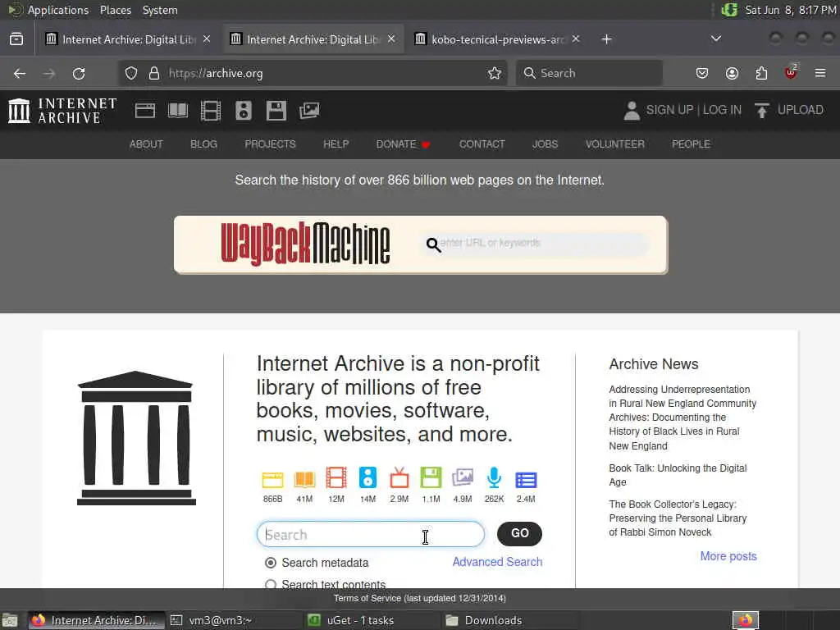Open the Places menu in top panel
Screen dimensions: 840x630
(x=116, y=10)
